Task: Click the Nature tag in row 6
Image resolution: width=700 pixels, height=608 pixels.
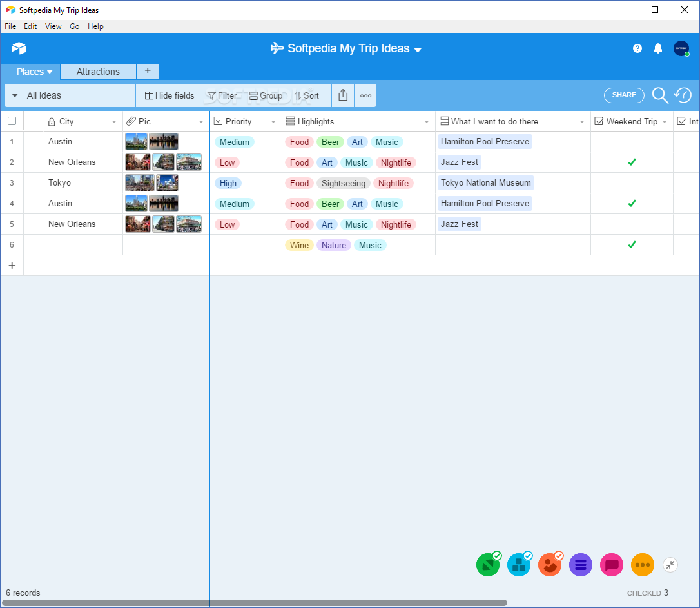Action: pos(333,245)
